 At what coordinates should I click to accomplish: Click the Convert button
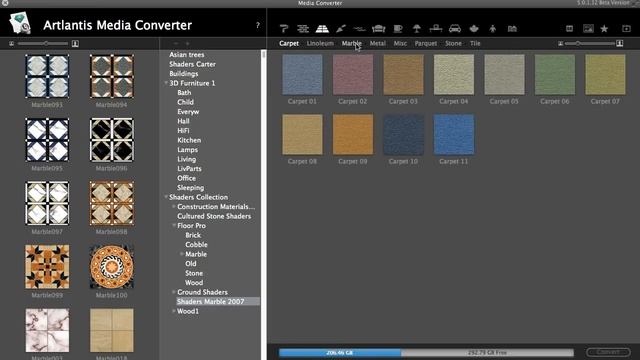point(608,352)
